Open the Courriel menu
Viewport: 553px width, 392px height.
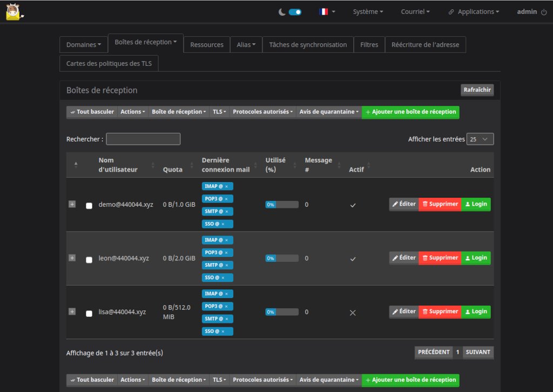(x=415, y=12)
